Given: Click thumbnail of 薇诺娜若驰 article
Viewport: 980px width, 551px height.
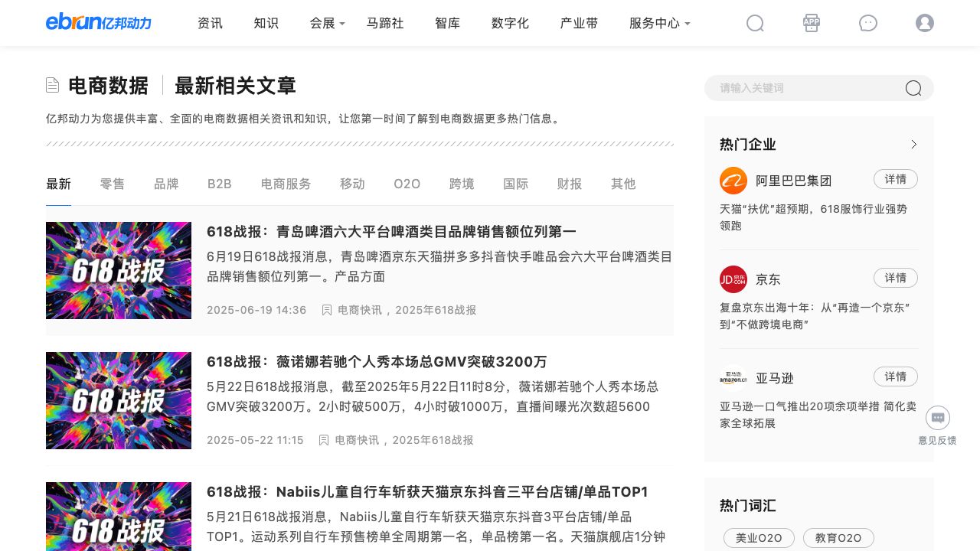Looking at the screenshot, I should pyautogui.click(x=119, y=400).
